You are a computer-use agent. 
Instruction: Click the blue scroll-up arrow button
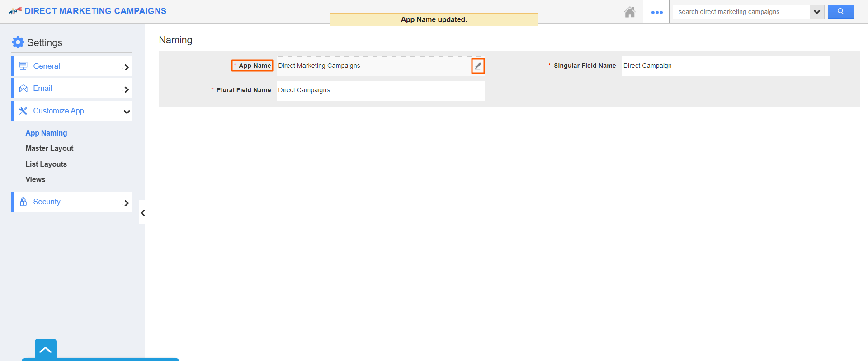pyautogui.click(x=46, y=349)
